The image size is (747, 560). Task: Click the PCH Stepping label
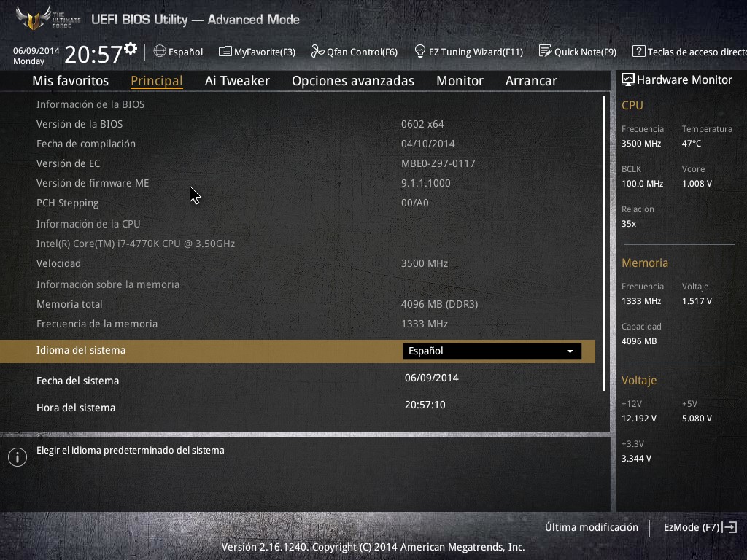point(67,203)
